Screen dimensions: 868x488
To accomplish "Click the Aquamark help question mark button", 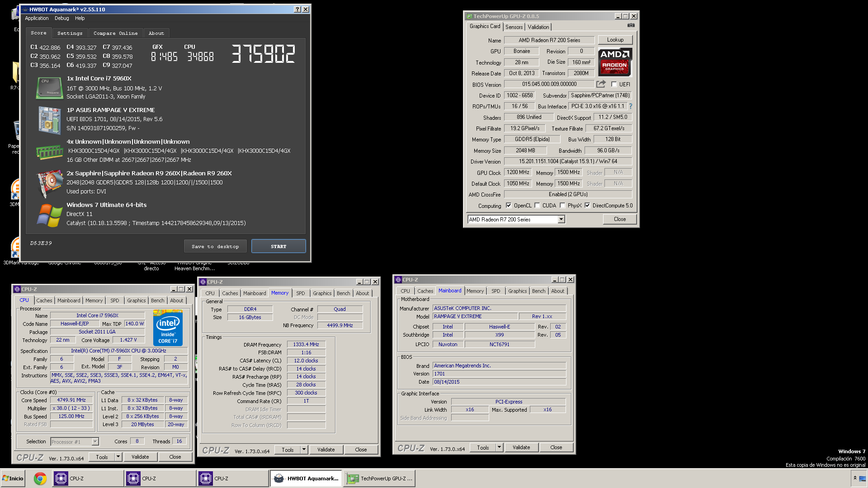I will point(297,9).
